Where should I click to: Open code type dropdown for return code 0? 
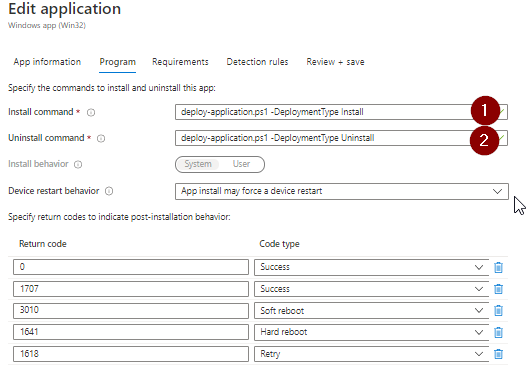click(x=371, y=267)
